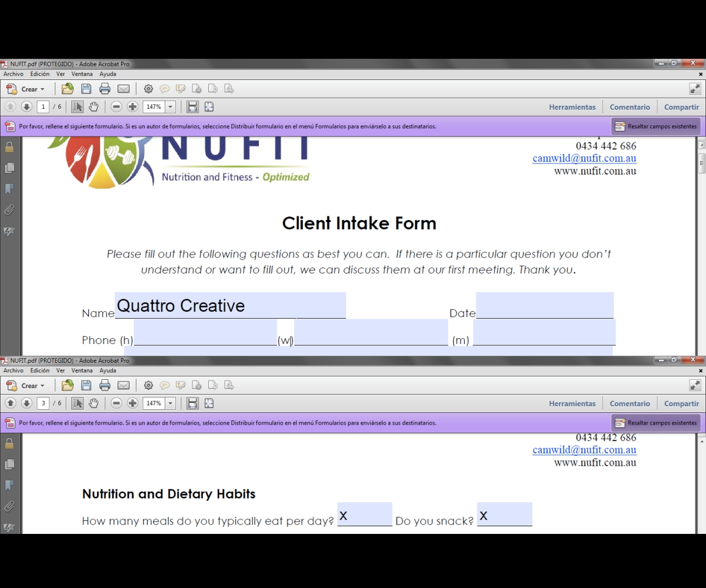Open the Edición menu in the page 1 window
This screenshot has width=706, height=588.
[40, 74]
